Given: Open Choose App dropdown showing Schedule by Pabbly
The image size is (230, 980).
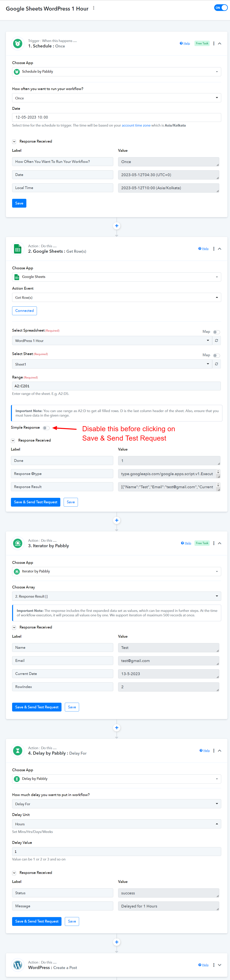Looking at the screenshot, I should [116, 71].
